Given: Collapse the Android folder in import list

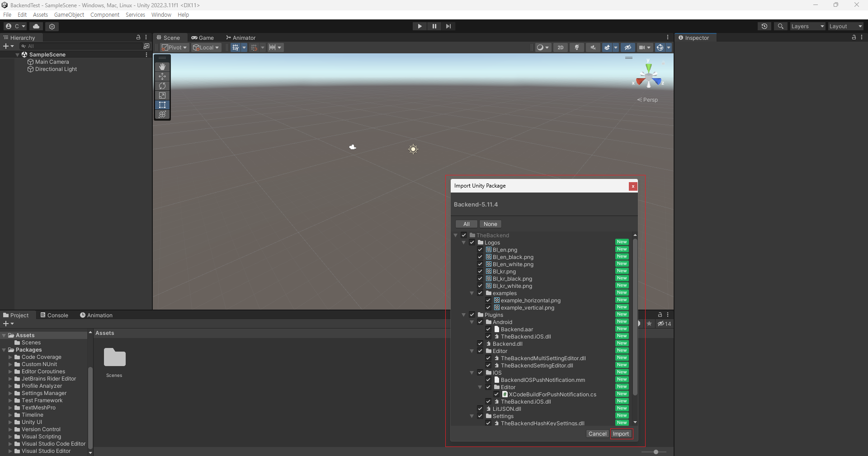Looking at the screenshot, I should [472, 322].
